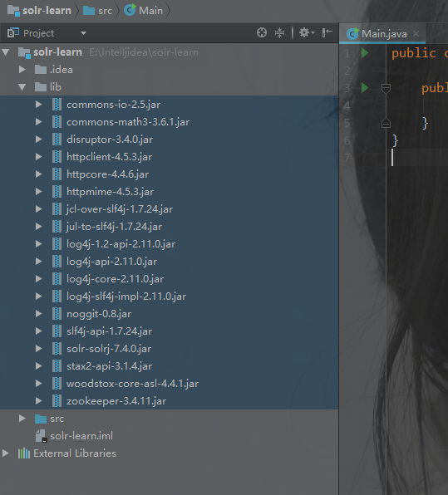Expand commons-io-2.5.jar arrow

pyautogui.click(x=38, y=104)
